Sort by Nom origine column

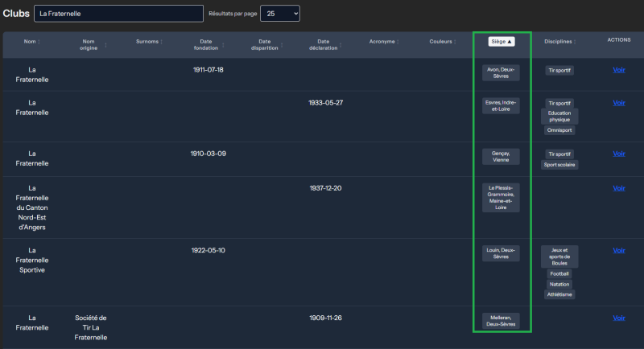(91, 45)
